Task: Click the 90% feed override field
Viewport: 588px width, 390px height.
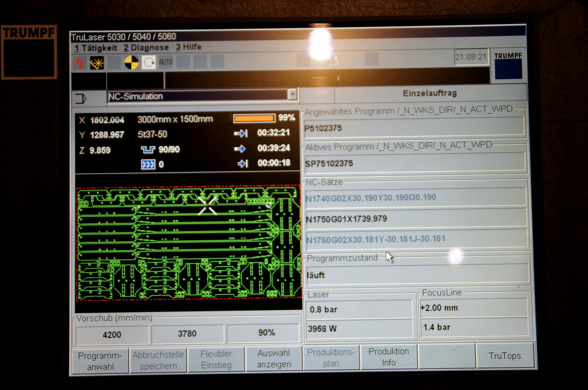Action: tap(263, 333)
